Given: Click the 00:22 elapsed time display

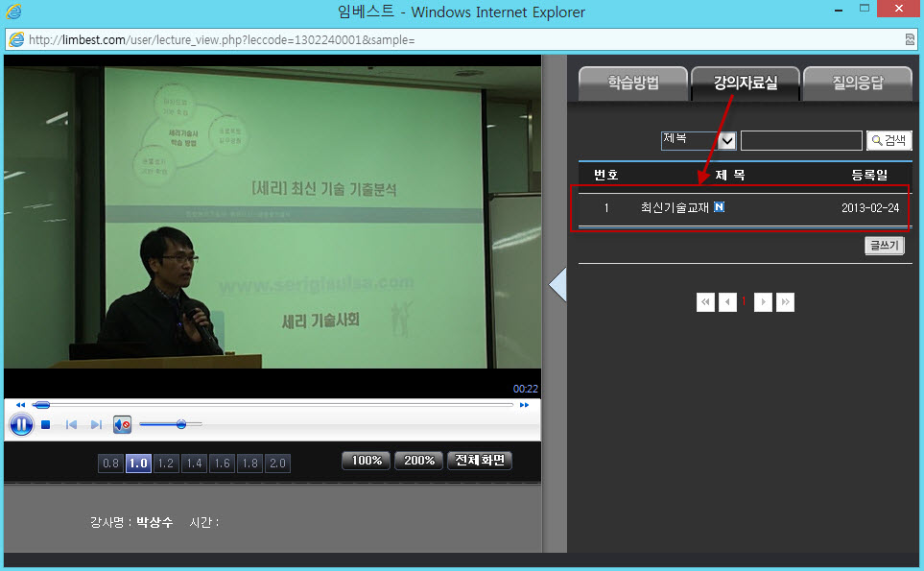Looking at the screenshot, I should pyautogui.click(x=525, y=389).
